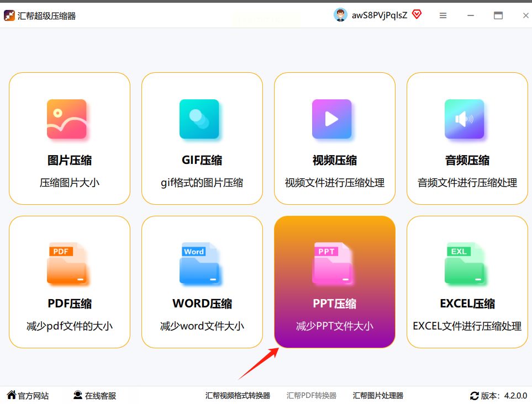532x404 pixels.
Task: Open 汇帮PDF转换器 link
Action: coord(311,396)
